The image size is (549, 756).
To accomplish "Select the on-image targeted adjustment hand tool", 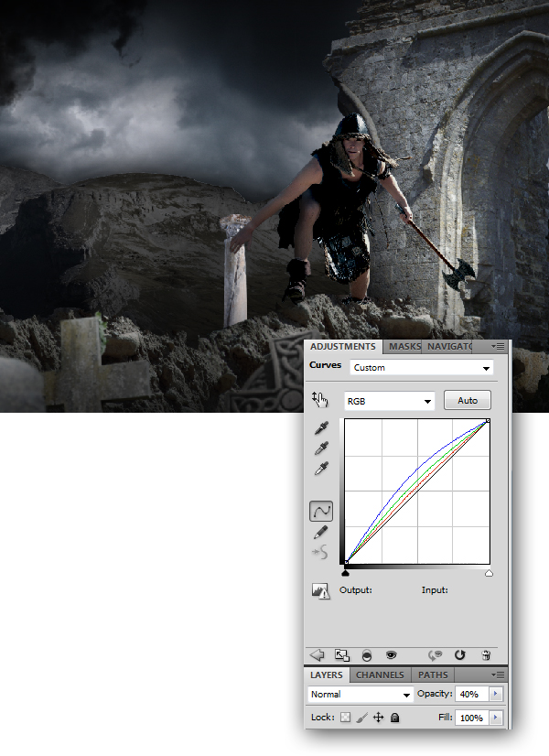I will (x=319, y=399).
